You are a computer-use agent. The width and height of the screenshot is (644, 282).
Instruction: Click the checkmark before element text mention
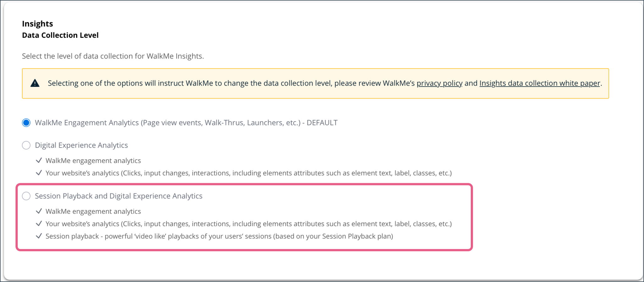(x=39, y=224)
